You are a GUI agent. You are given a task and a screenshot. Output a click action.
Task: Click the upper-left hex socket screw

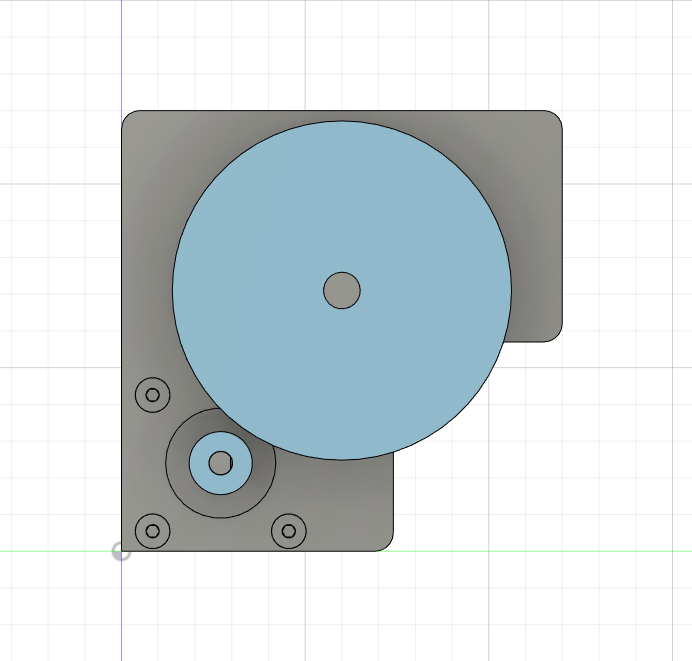pyautogui.click(x=153, y=395)
